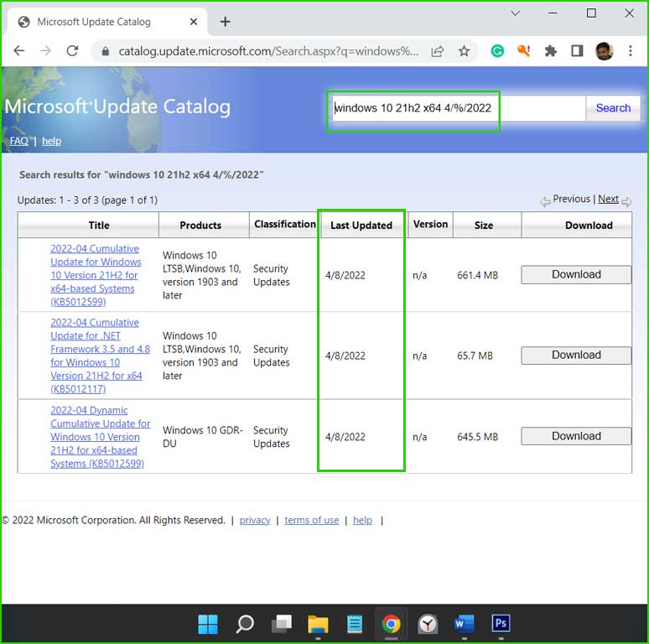Open the privacy link in footer
This screenshot has height=644, width=649.
pyautogui.click(x=255, y=520)
